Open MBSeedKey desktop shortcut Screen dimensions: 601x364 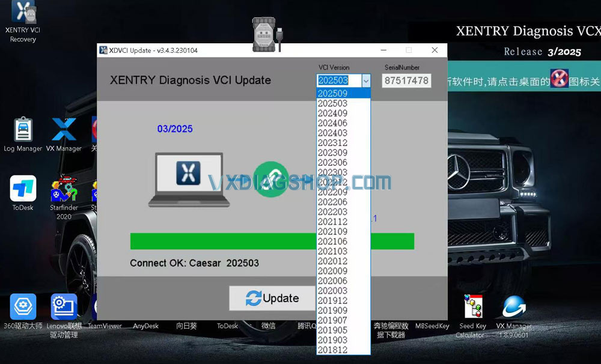click(432, 326)
